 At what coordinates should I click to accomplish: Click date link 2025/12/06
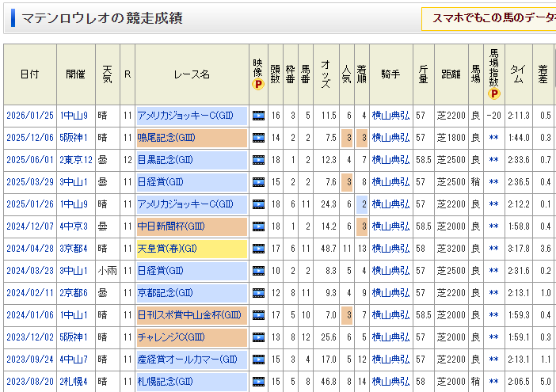tap(30, 138)
